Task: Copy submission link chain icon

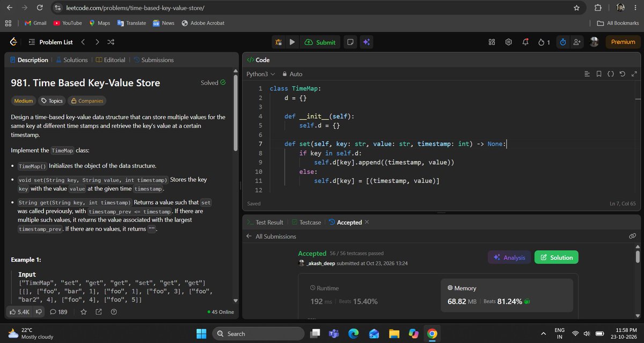Action: (632, 236)
